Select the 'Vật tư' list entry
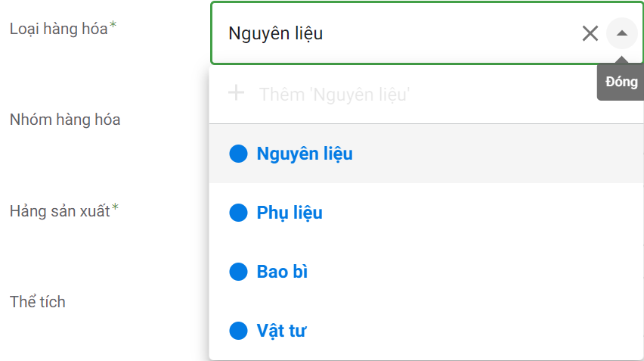 point(281,331)
